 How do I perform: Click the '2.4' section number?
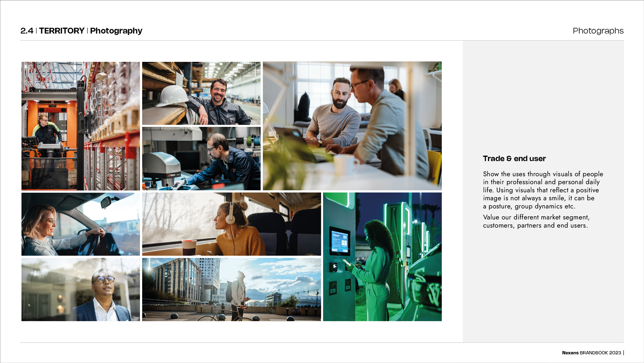pyautogui.click(x=27, y=31)
